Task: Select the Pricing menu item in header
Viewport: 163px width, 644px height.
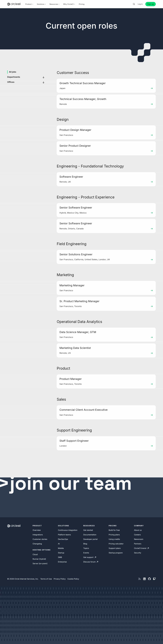Action: pyautogui.click(x=82, y=4)
